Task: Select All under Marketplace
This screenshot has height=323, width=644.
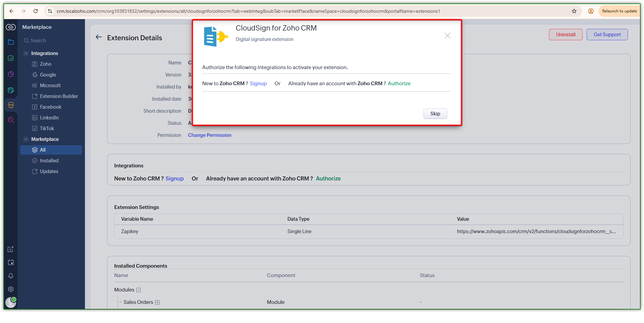Action: click(x=51, y=150)
